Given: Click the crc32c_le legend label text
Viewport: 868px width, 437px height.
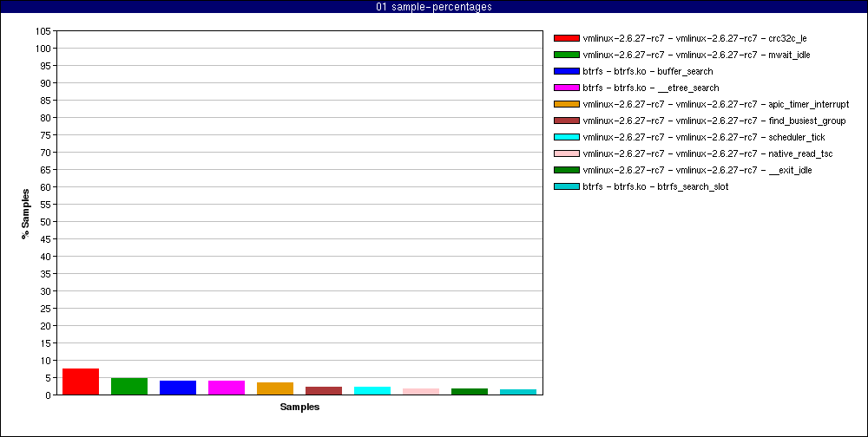Looking at the screenshot, I should [694, 39].
